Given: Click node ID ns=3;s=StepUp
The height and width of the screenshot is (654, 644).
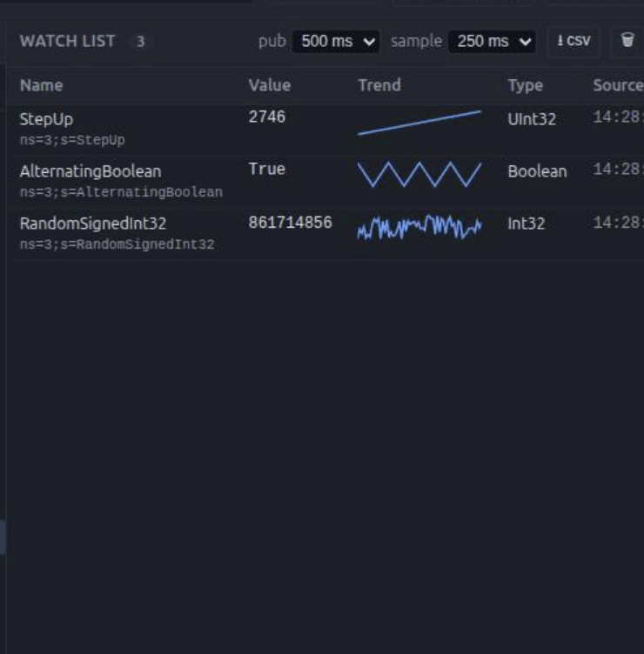Looking at the screenshot, I should coord(72,140).
